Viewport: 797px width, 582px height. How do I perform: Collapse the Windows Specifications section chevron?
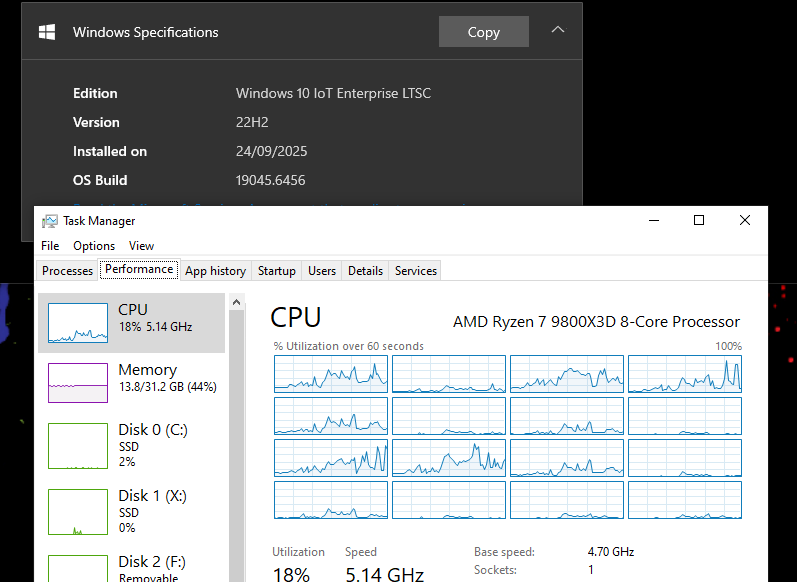[x=558, y=29]
